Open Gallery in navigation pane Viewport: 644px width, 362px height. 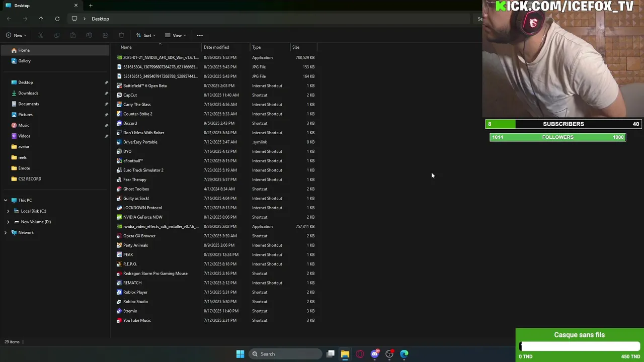(24, 61)
